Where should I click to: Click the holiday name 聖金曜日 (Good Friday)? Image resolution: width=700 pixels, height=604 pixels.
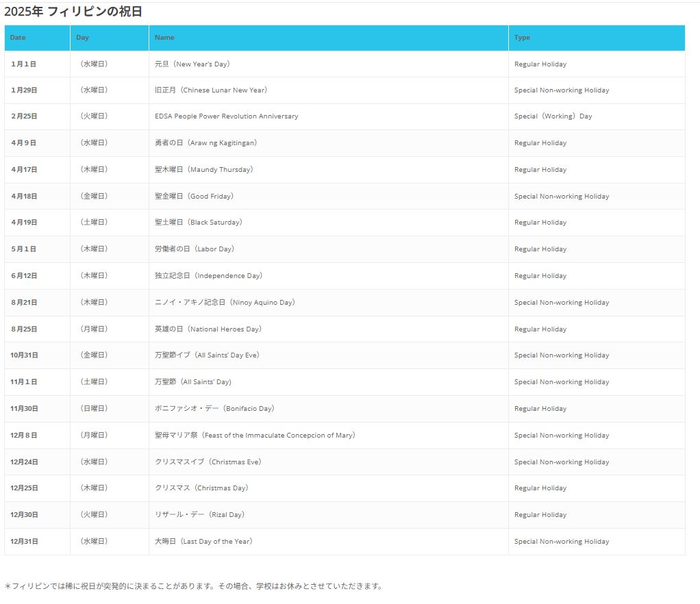click(x=195, y=196)
